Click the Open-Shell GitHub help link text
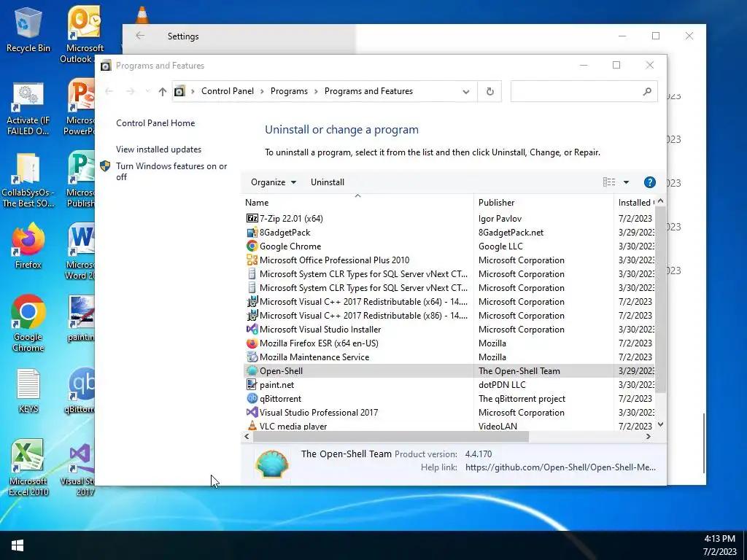 pos(560,467)
